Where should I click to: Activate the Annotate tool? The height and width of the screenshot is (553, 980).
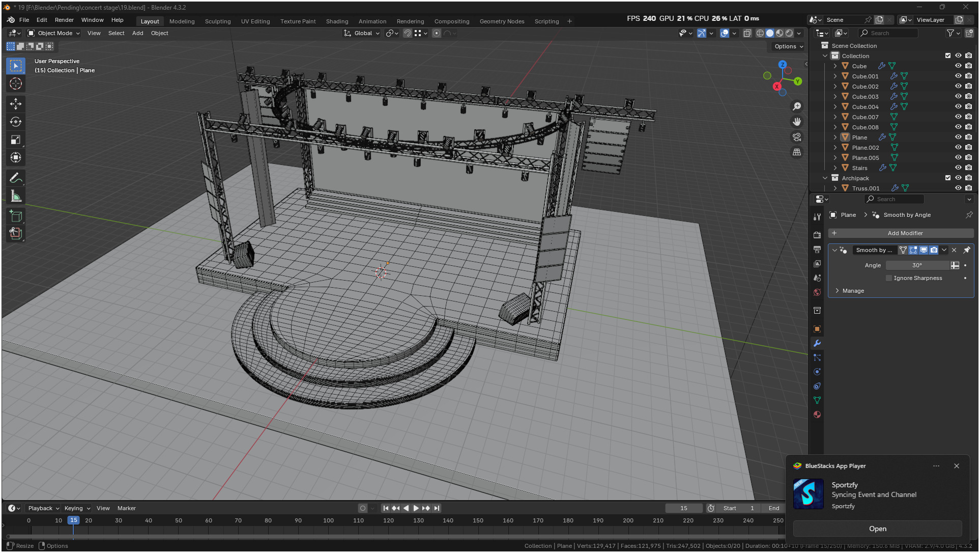[16, 178]
